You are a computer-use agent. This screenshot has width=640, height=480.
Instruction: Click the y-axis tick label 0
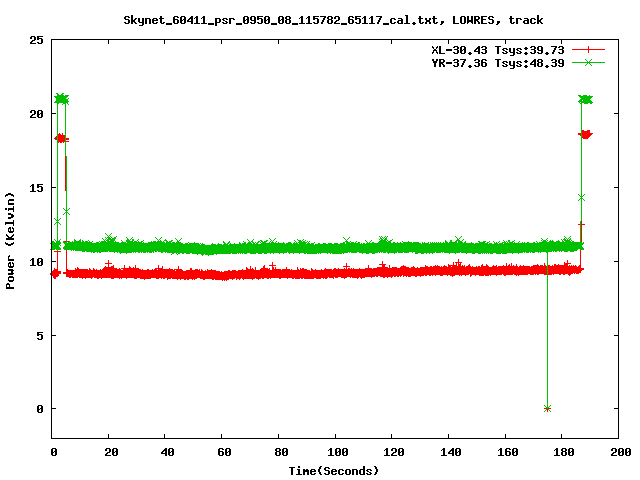40,409
